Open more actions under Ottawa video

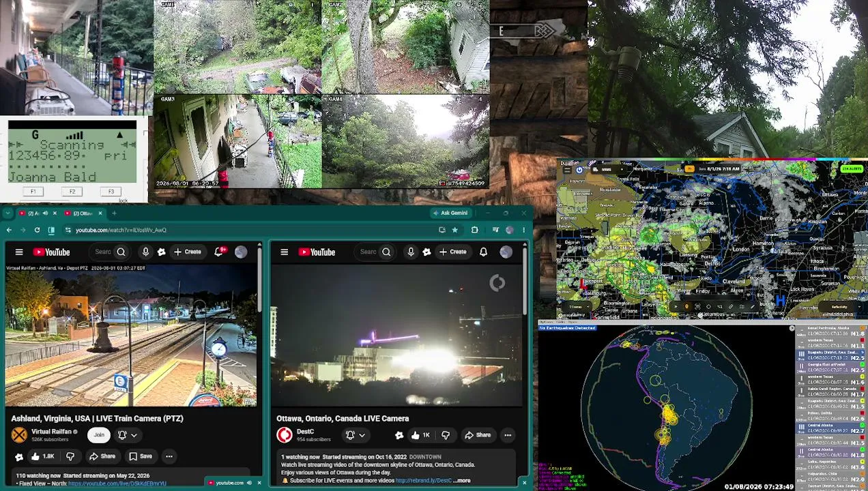click(x=508, y=435)
